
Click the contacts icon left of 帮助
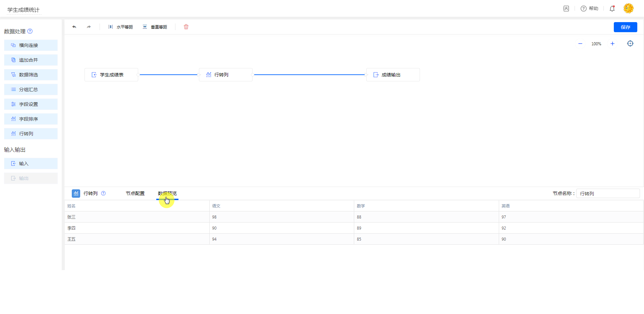566,9
